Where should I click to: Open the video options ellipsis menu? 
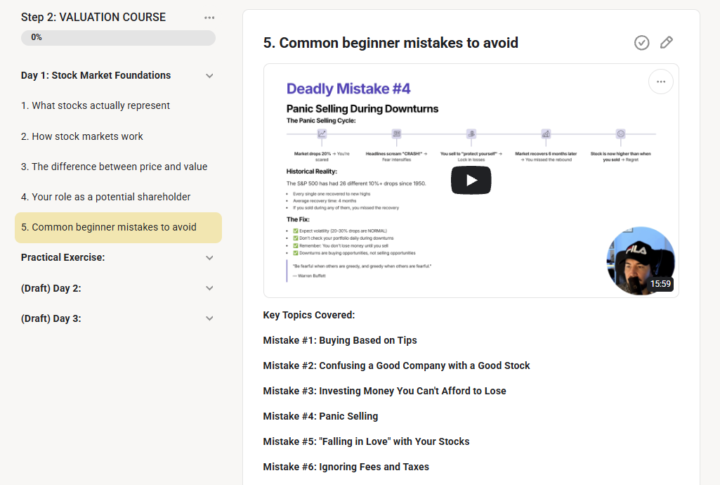(660, 82)
